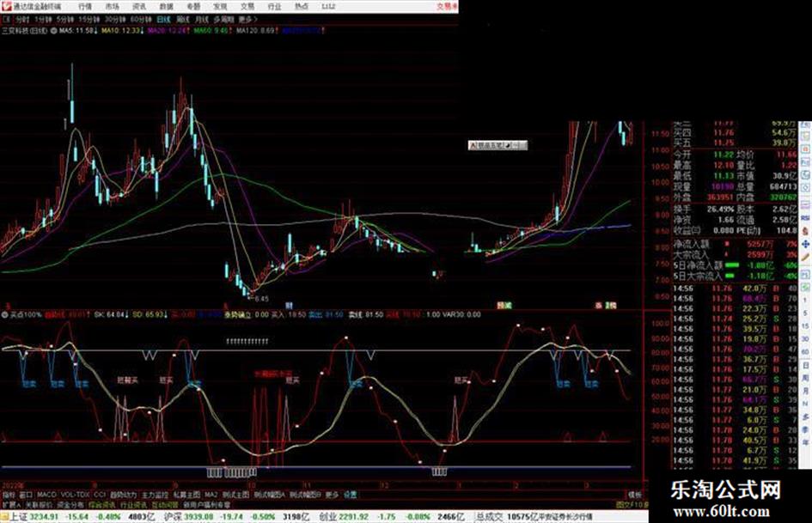
Task: Select the MA2 indicator tab
Action: coord(211,495)
